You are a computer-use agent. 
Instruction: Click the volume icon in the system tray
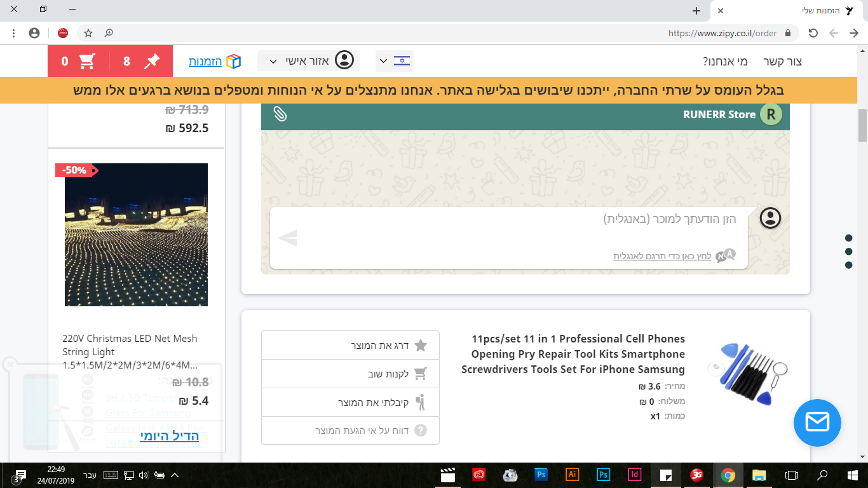click(x=143, y=475)
